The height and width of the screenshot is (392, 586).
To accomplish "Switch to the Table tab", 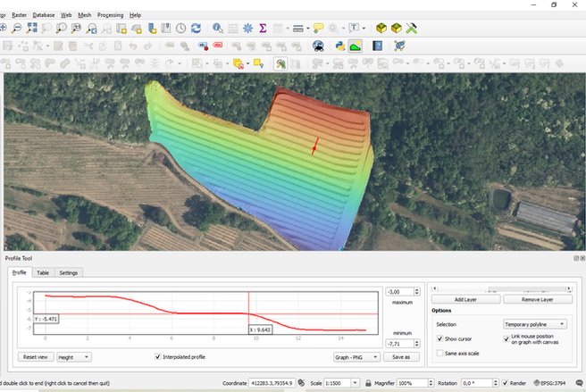I will [x=43, y=272].
